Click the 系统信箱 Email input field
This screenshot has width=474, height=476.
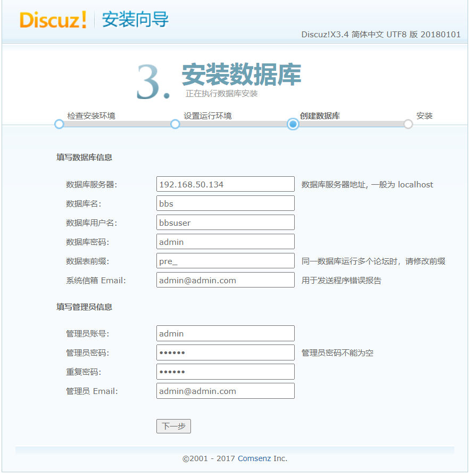coord(226,280)
